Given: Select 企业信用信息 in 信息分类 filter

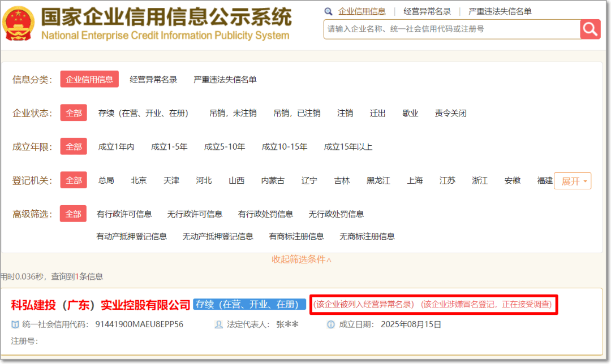Looking at the screenshot, I should click(x=89, y=80).
